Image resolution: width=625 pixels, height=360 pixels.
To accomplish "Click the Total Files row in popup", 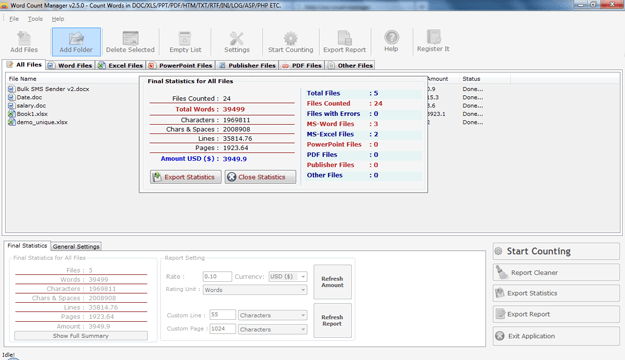I will [363, 93].
